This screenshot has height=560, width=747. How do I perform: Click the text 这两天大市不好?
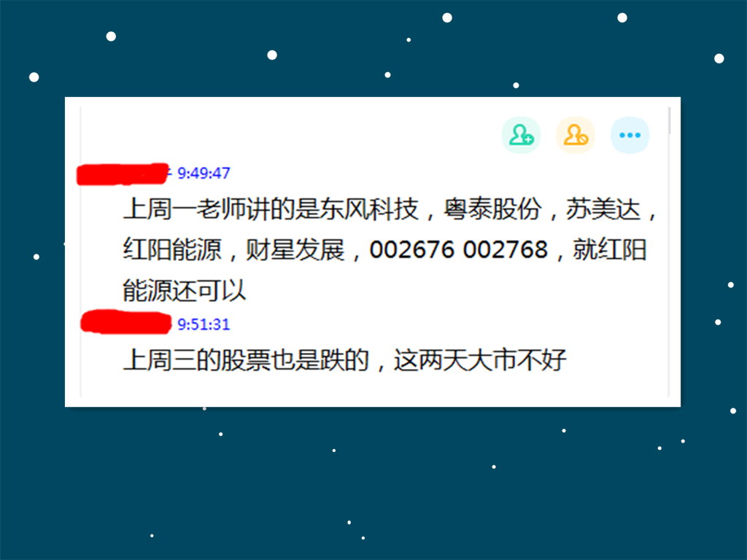click(x=480, y=360)
